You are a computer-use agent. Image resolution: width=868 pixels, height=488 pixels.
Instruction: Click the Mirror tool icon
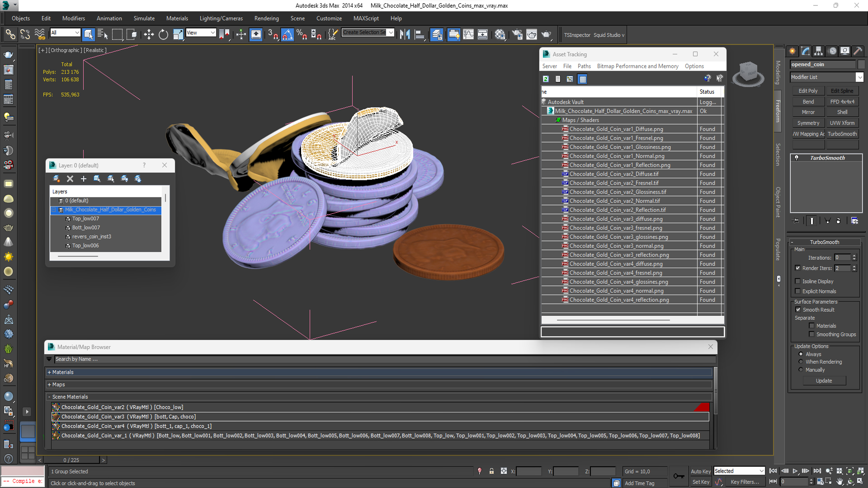(405, 34)
